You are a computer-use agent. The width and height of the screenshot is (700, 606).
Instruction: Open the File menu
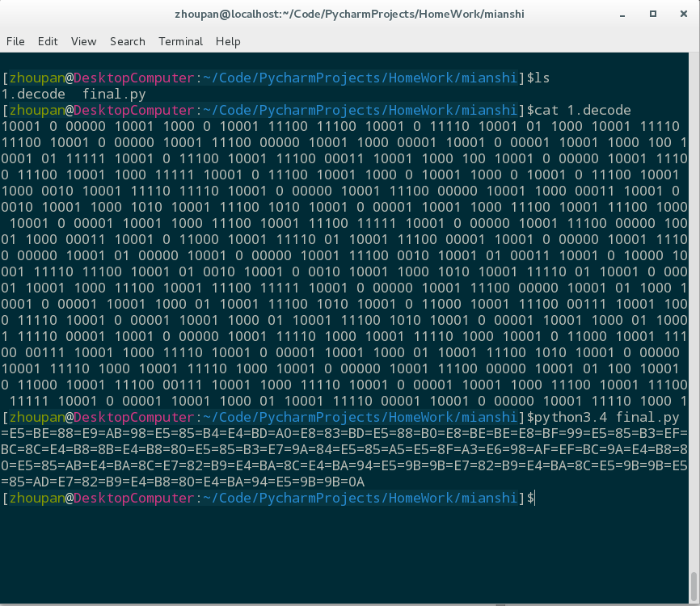(x=15, y=41)
